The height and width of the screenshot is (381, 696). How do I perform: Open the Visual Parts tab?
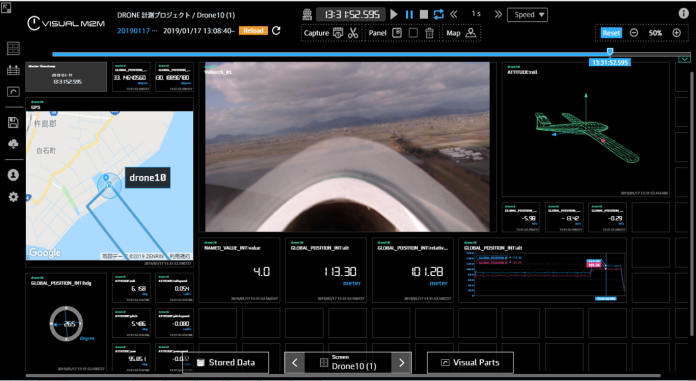pos(470,362)
